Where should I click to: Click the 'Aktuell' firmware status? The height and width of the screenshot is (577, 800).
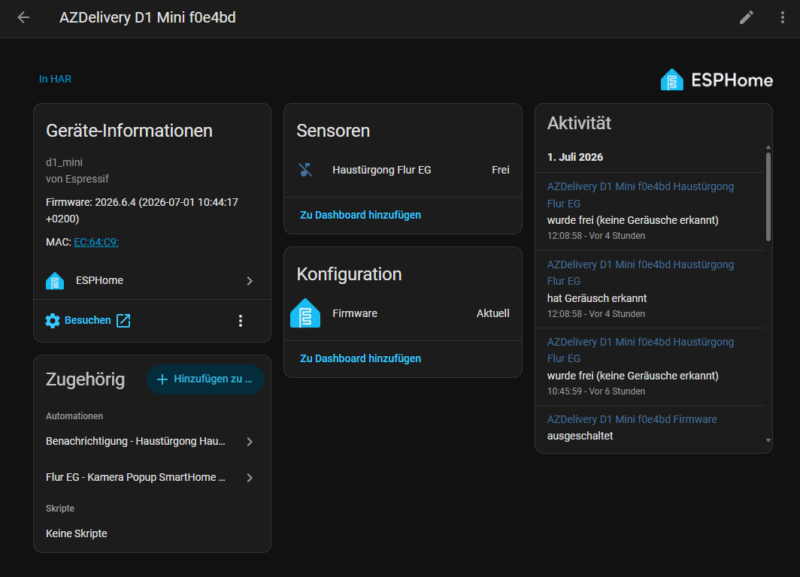click(493, 313)
